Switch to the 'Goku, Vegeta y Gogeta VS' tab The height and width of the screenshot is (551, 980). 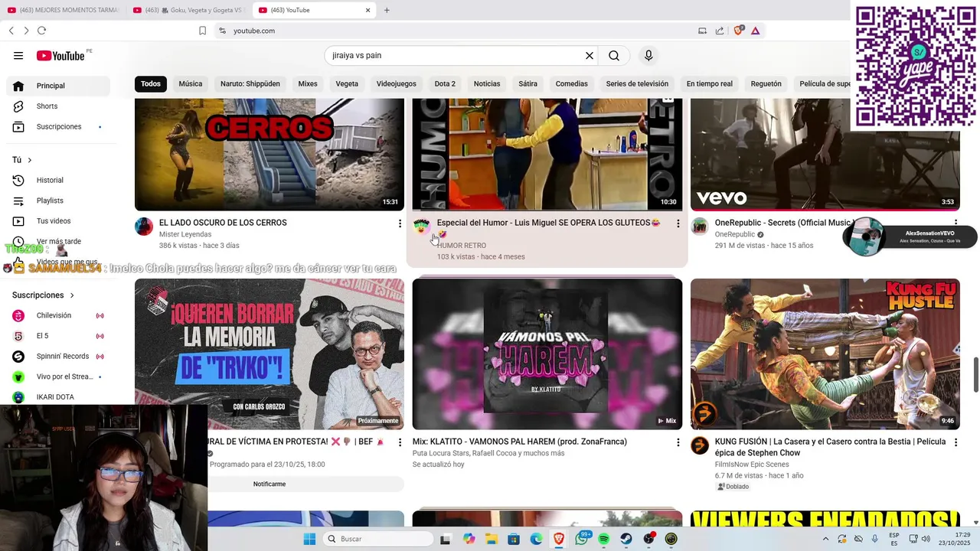188,10
